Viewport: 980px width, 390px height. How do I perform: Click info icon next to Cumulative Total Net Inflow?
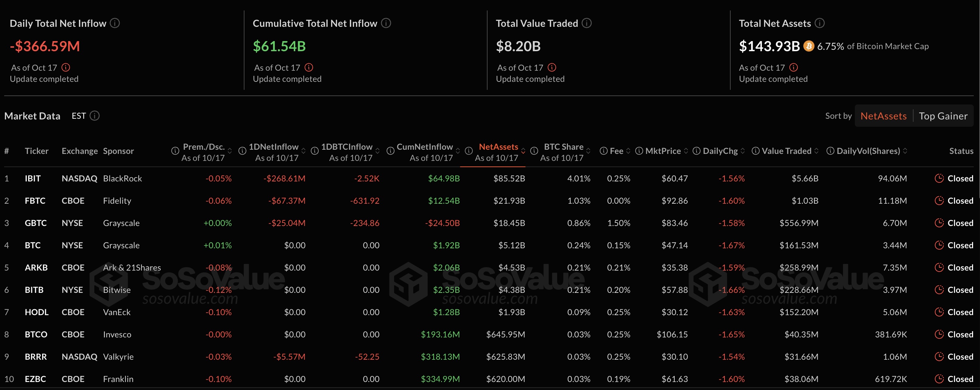click(x=386, y=23)
